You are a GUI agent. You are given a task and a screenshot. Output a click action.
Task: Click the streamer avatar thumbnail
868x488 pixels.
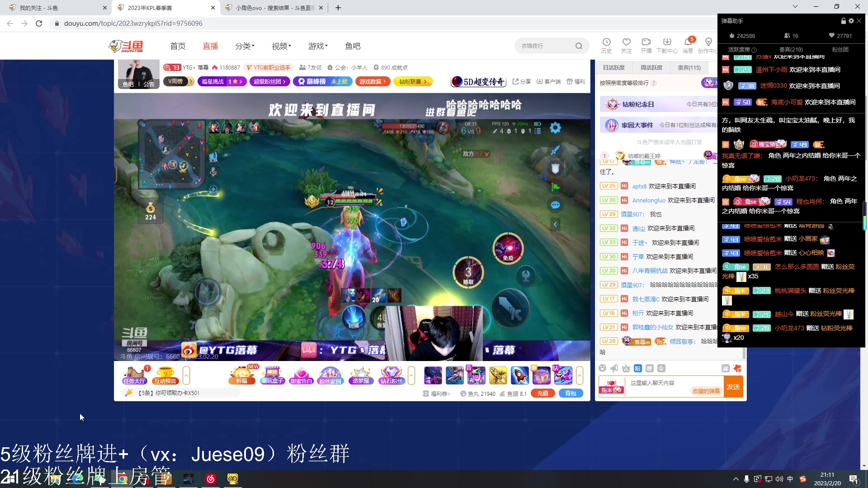pos(138,74)
